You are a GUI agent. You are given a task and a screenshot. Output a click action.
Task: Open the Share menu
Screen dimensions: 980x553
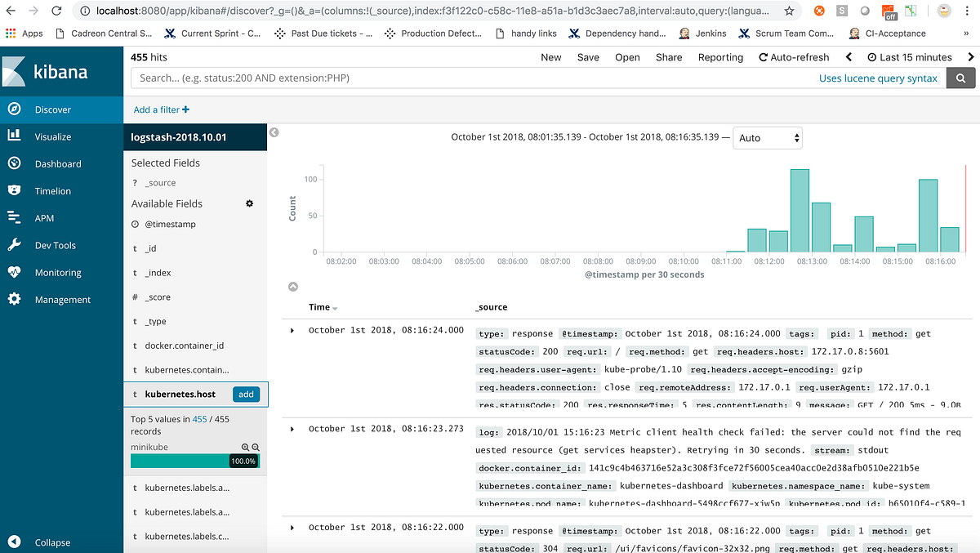tap(669, 57)
